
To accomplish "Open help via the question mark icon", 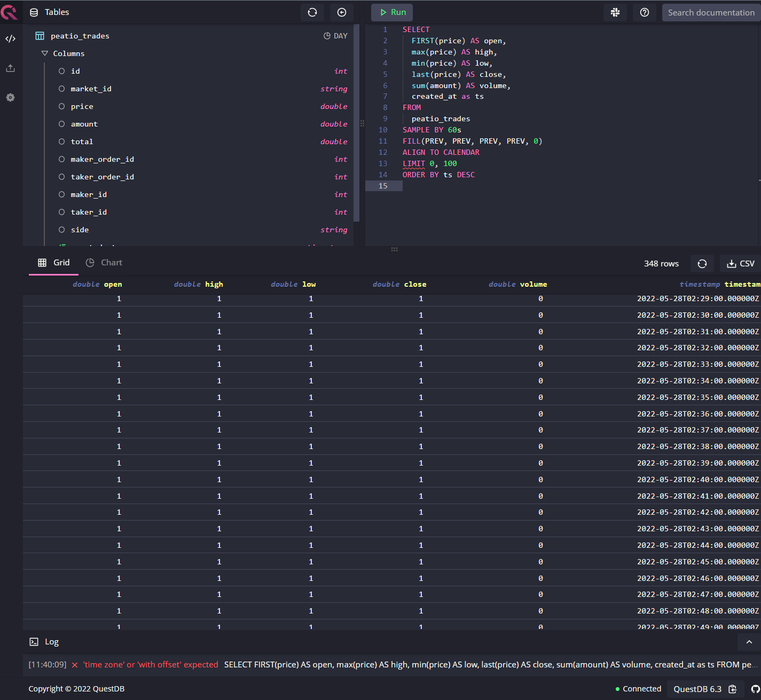I will click(x=644, y=12).
